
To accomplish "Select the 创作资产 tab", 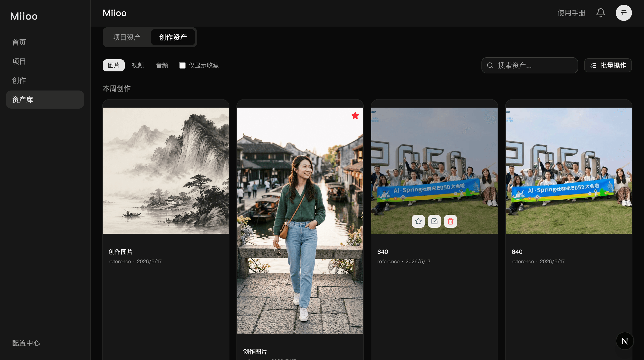I will pos(173,37).
